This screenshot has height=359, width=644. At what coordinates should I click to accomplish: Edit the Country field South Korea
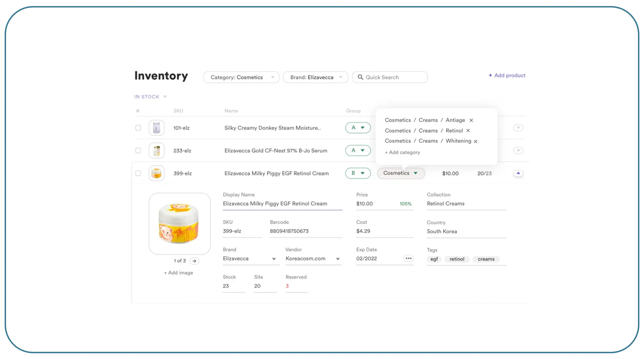tap(466, 231)
